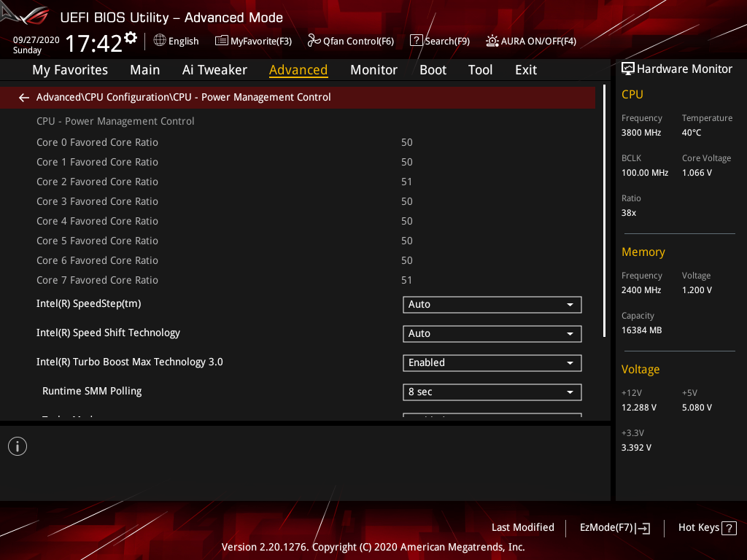The height and width of the screenshot is (560, 747).
Task: Click the Hardware Monitor display icon
Action: click(x=628, y=69)
